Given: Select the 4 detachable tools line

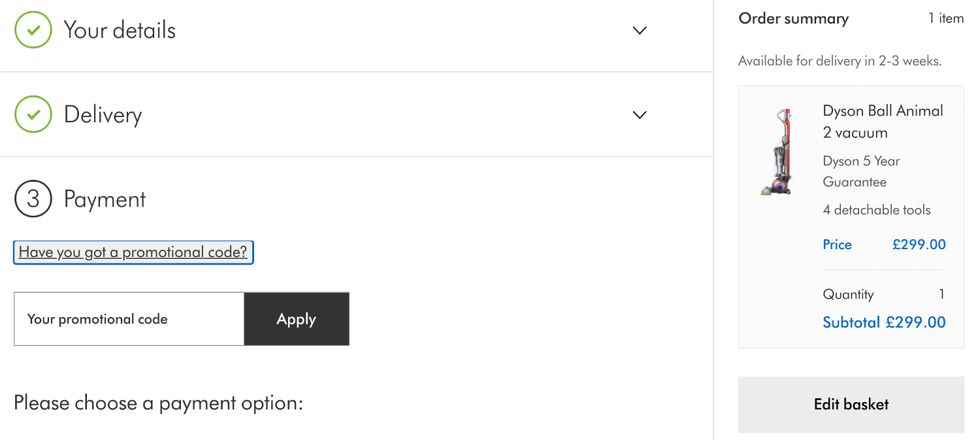Looking at the screenshot, I should point(877,210).
